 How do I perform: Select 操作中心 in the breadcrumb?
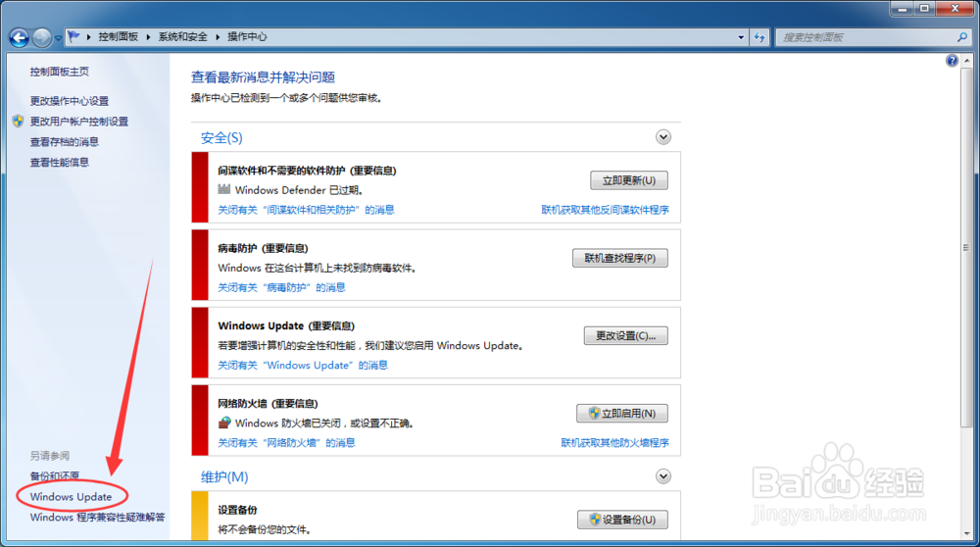tap(247, 37)
